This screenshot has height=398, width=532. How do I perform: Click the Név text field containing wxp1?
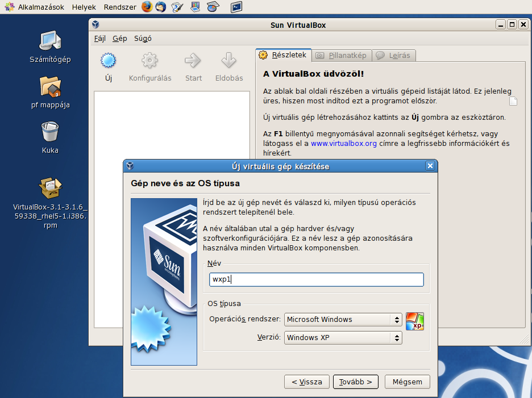[316, 279]
